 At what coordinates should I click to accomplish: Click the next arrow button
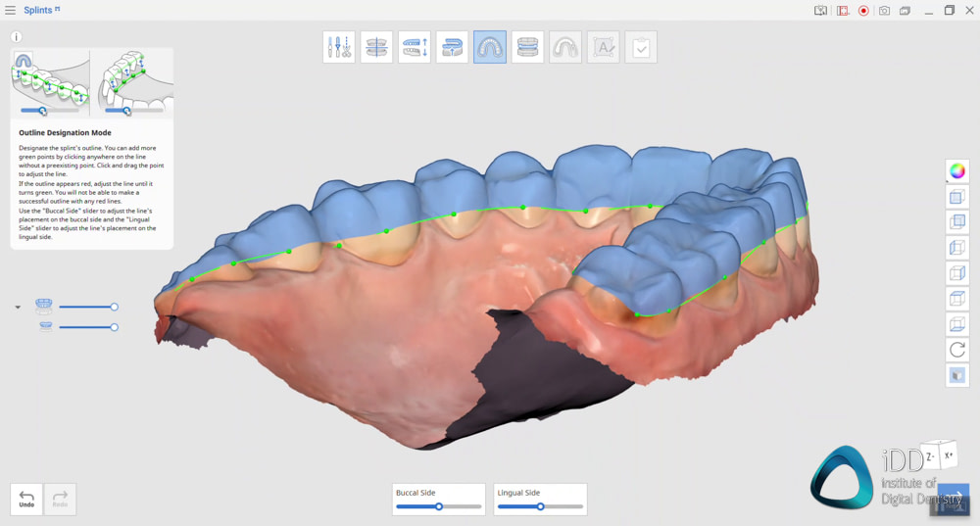(953, 499)
